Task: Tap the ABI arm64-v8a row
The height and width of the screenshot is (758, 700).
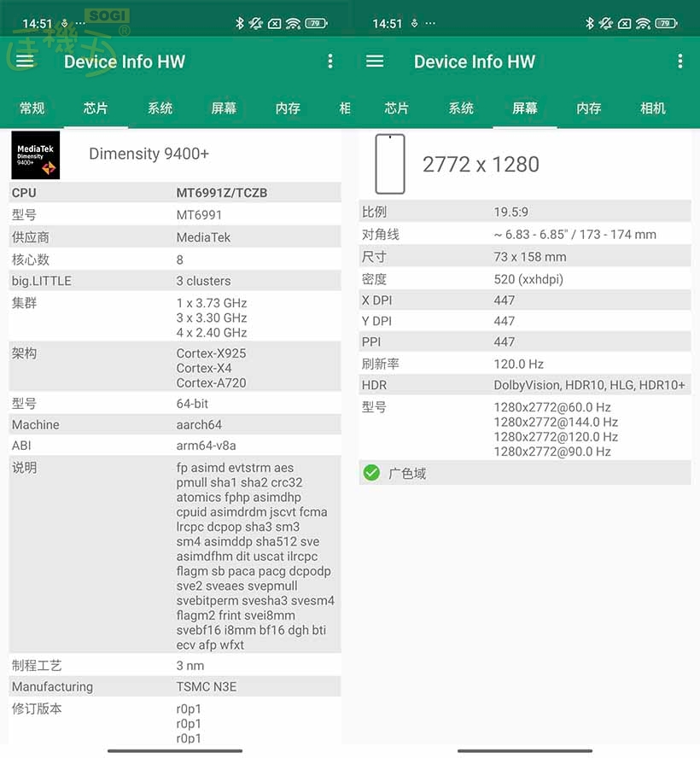Action: point(175,446)
